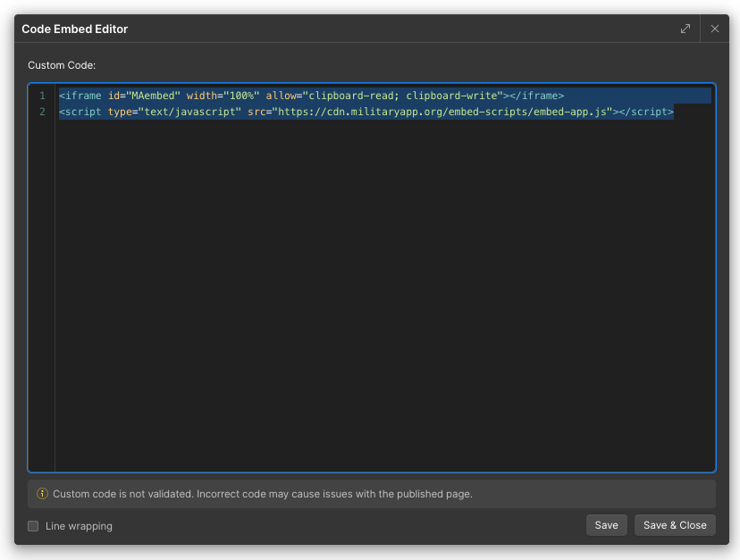The height and width of the screenshot is (560, 740).
Task: Expand the Code Embed Editor to full size
Action: coord(685,29)
